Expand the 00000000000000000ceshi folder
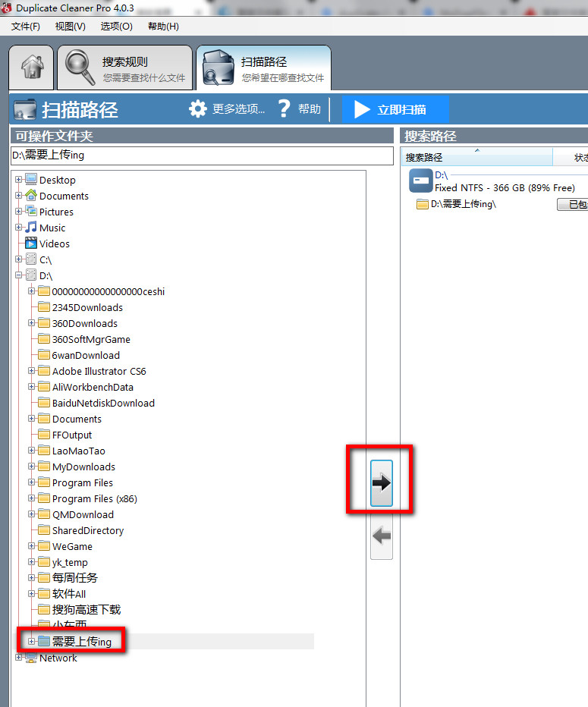The image size is (588, 707). pos(32,291)
